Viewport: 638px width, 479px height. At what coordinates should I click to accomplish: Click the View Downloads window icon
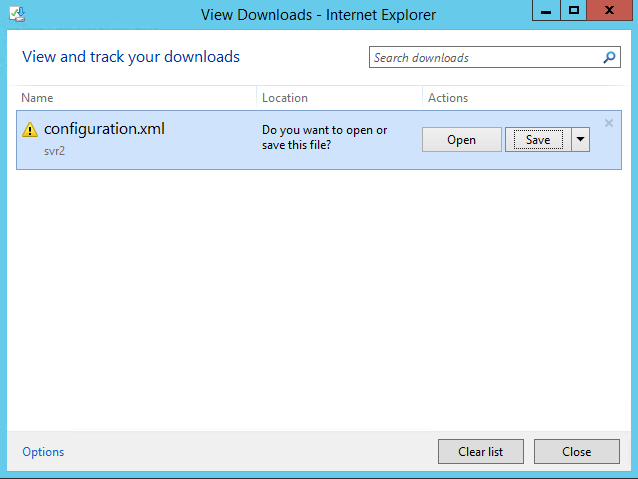tap(17, 14)
